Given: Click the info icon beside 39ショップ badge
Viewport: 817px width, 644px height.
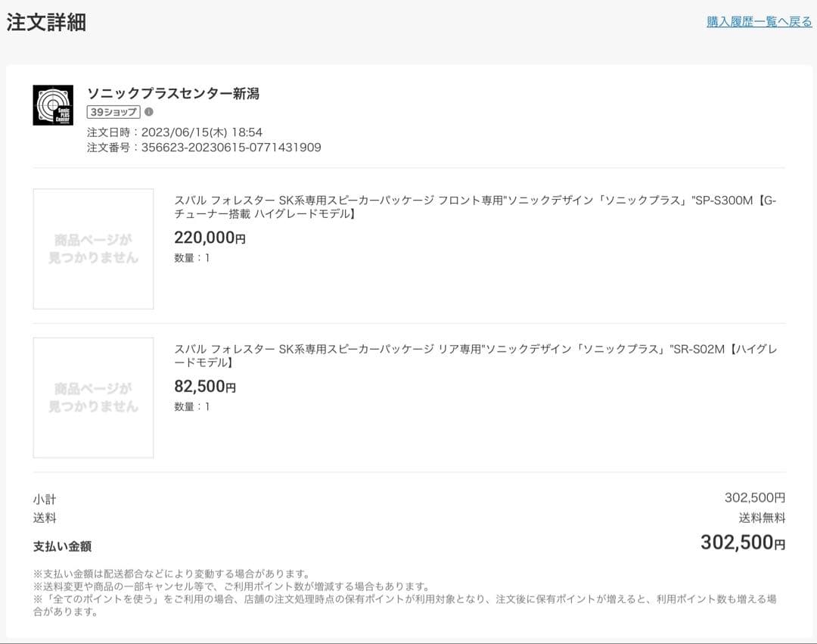Looking at the screenshot, I should tap(149, 112).
